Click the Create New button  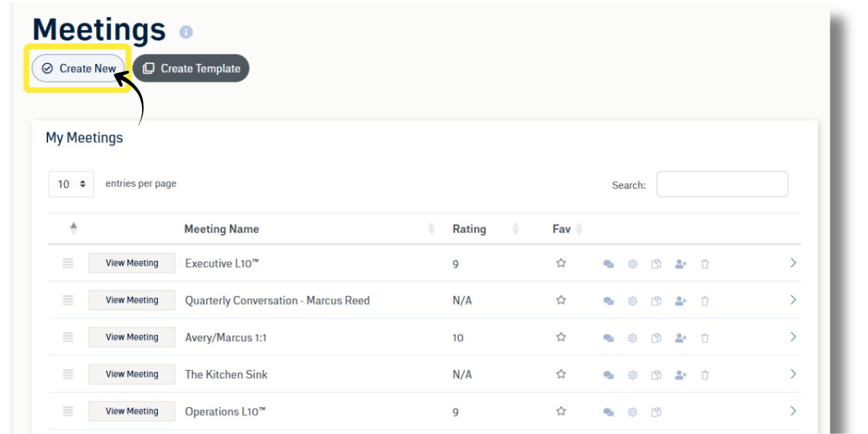(x=78, y=68)
